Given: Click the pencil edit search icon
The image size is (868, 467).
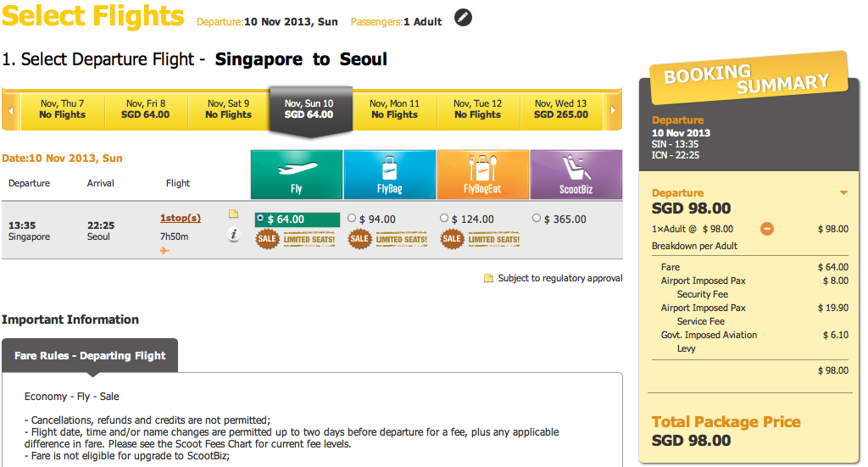Looking at the screenshot, I should click(x=464, y=18).
